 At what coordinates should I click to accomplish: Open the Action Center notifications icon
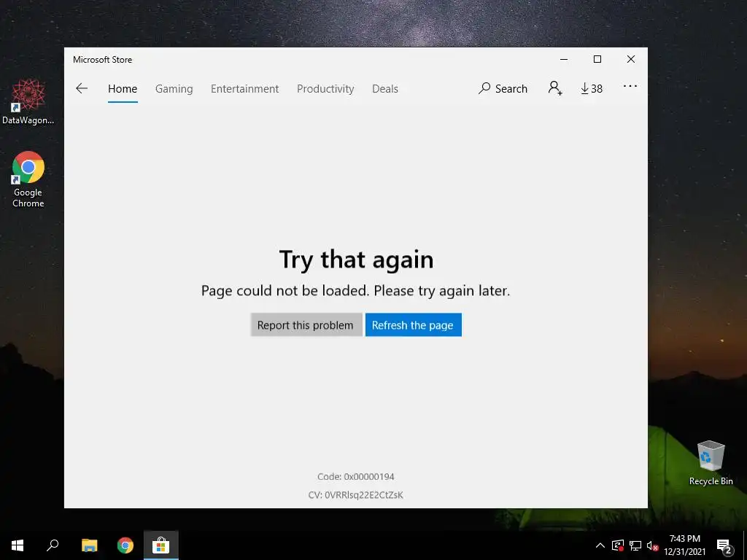pos(724,545)
